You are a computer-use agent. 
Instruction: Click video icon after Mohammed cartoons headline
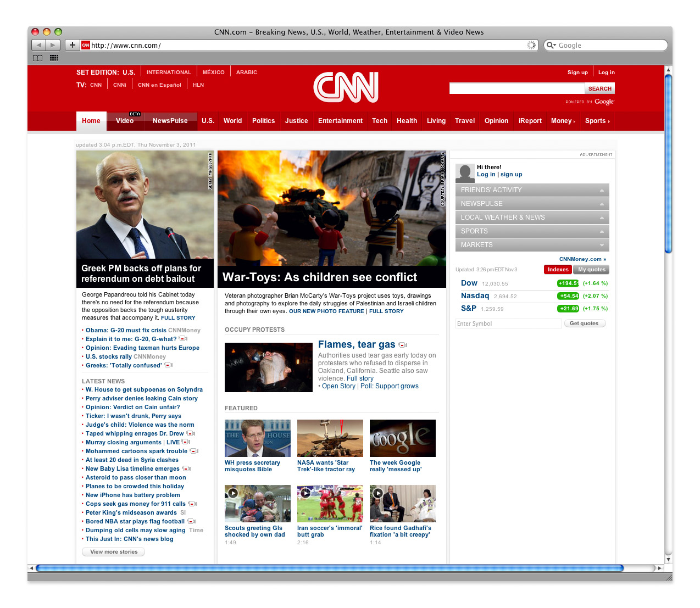195,451
